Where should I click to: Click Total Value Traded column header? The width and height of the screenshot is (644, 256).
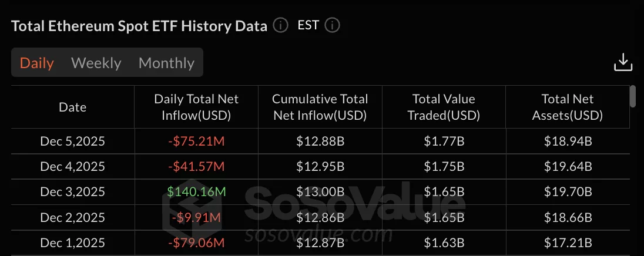pyautogui.click(x=444, y=107)
